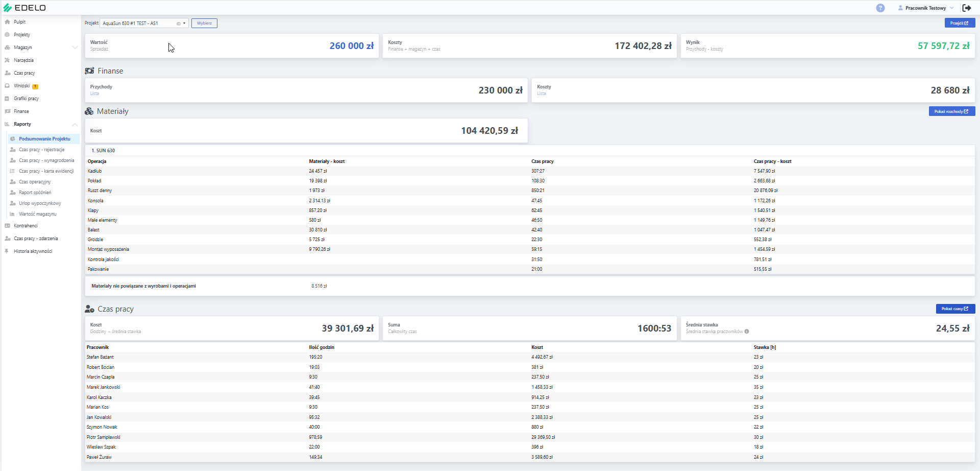Click the logout arrow icon
This screenshot has width=980, height=471.
click(967, 8)
